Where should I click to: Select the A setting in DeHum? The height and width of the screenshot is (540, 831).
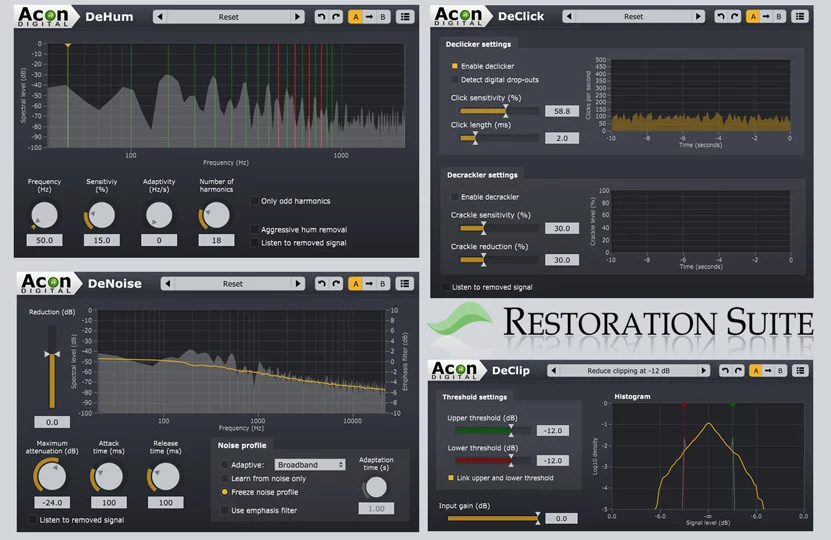point(356,17)
